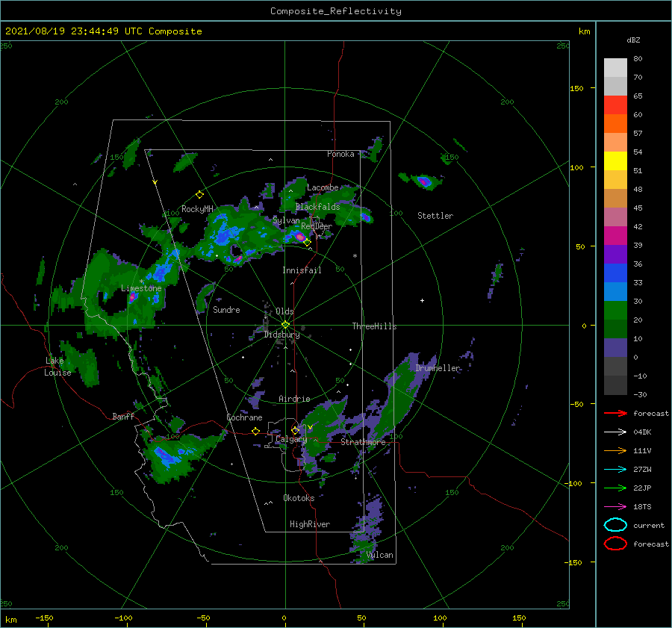Click the yellow diamond marker below Cochrane
Image resolution: width=672 pixels, height=628 pixels.
pos(255,431)
